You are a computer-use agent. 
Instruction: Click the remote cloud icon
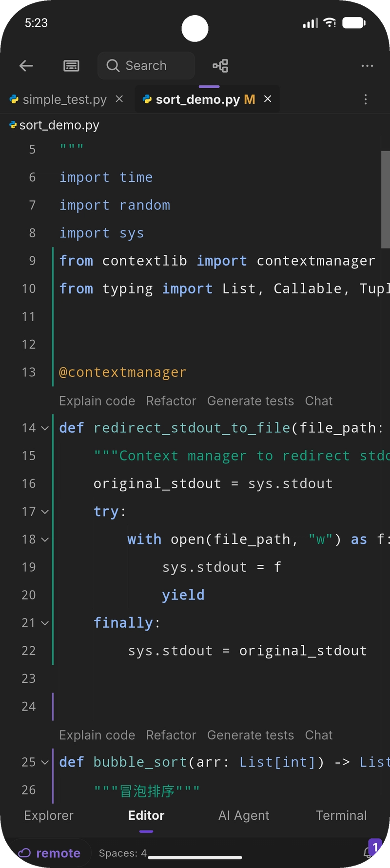tap(24, 853)
